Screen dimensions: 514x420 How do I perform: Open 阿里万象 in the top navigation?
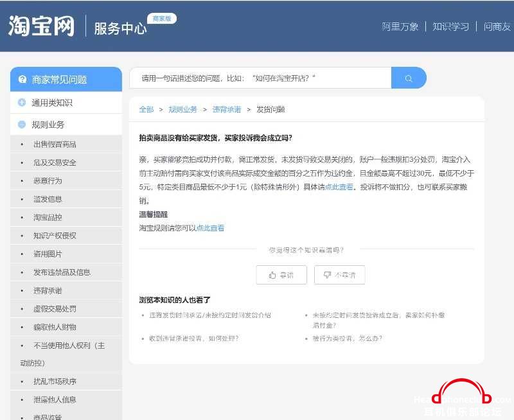[x=400, y=26]
